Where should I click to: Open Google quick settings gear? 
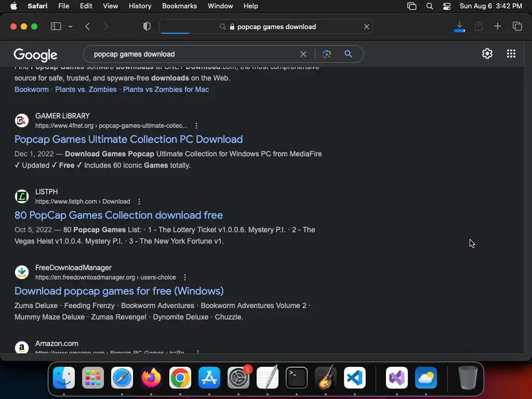tap(487, 54)
